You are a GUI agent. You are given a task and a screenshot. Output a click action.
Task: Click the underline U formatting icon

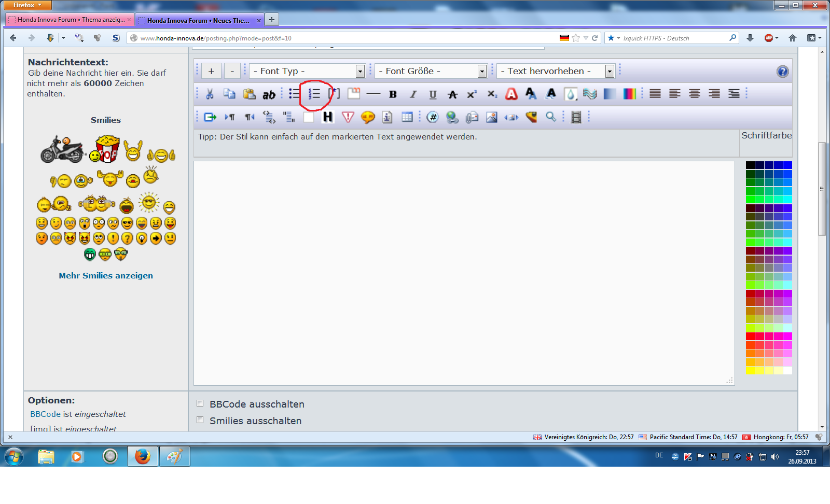433,94
